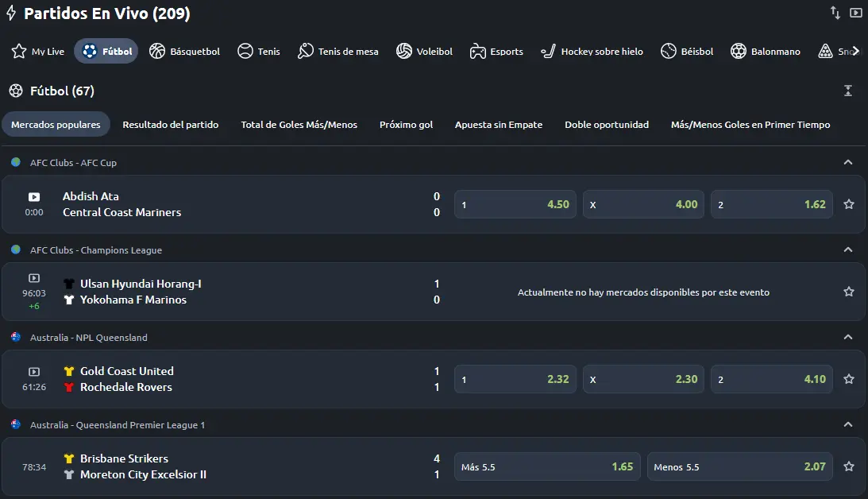Click the right arrow to show more sports

click(856, 51)
